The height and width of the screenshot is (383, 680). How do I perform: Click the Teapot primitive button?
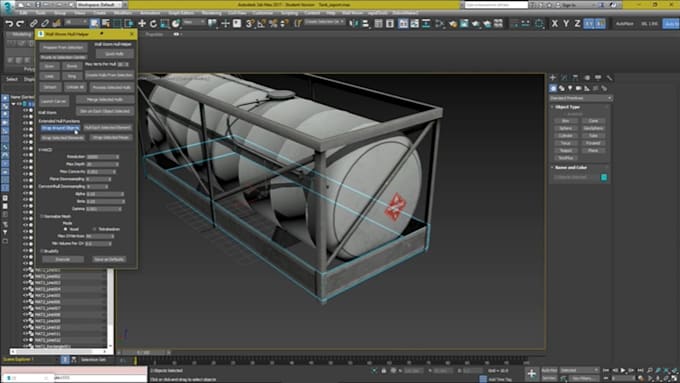click(566, 151)
